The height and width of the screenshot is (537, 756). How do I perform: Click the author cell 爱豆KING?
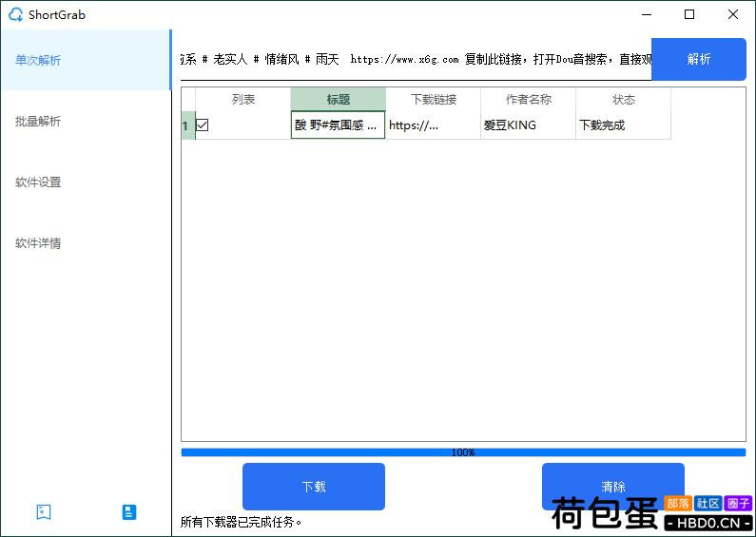[528, 125]
